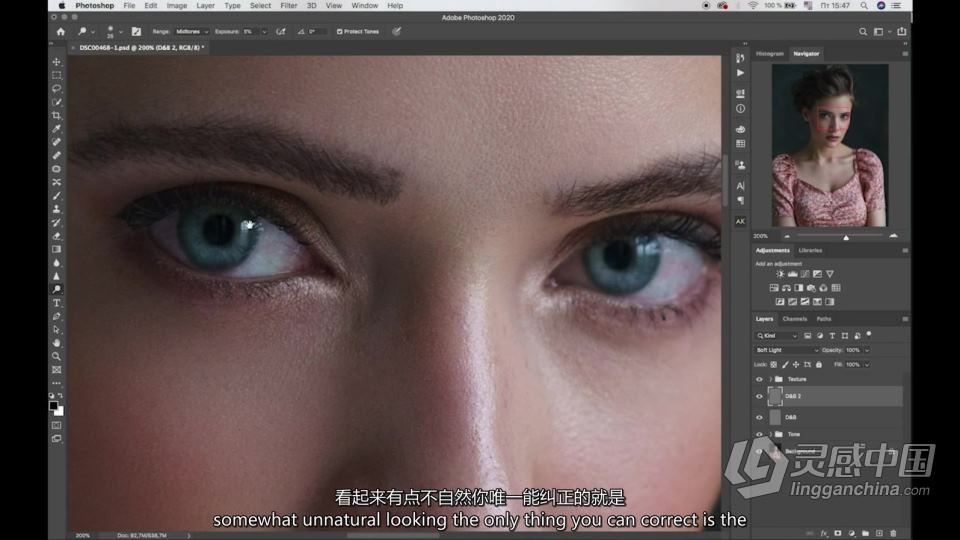Toggle the Protect Tones checkbox
The height and width of the screenshot is (540, 960).
click(339, 31)
